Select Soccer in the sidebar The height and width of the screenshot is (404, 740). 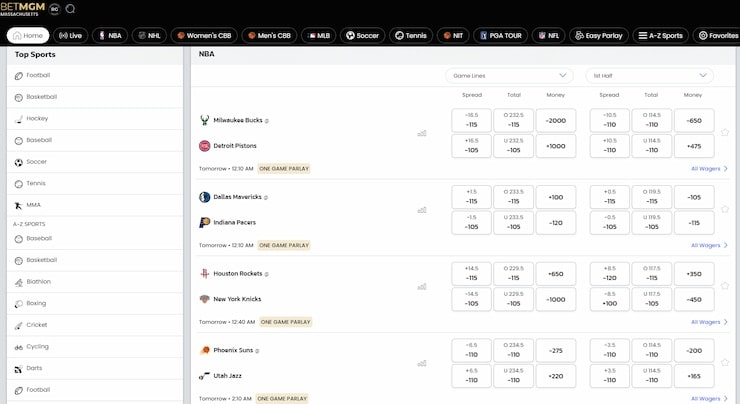95,162
